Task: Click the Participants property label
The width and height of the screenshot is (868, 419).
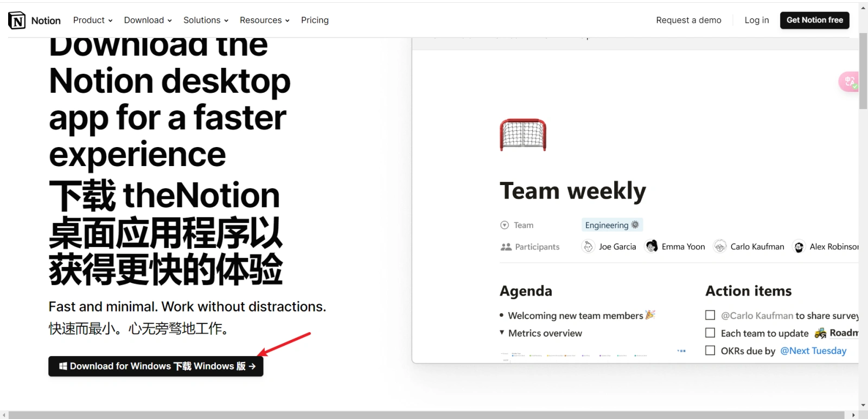Action: pyautogui.click(x=537, y=247)
